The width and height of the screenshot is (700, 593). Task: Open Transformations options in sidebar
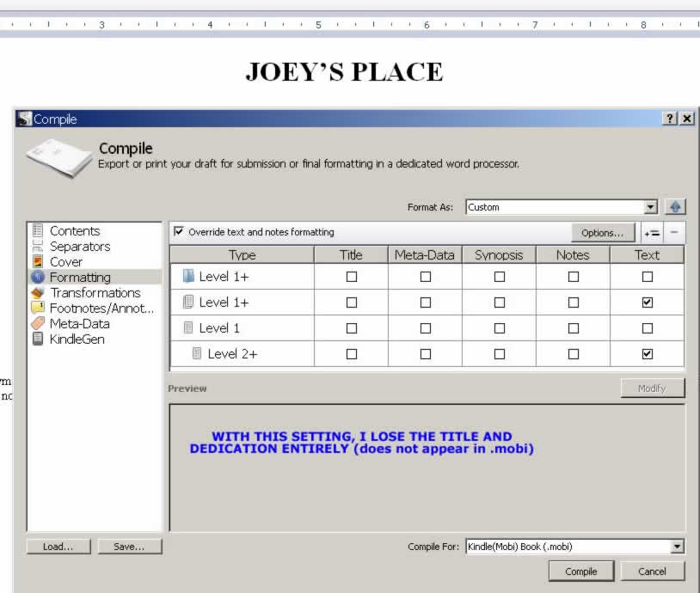coord(38,292)
